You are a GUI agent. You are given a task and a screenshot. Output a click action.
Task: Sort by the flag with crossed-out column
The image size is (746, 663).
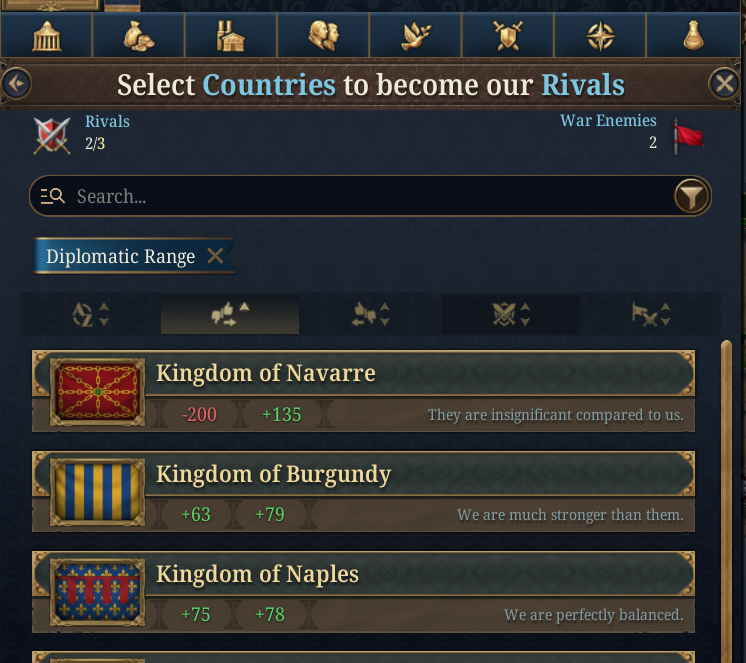click(x=650, y=315)
